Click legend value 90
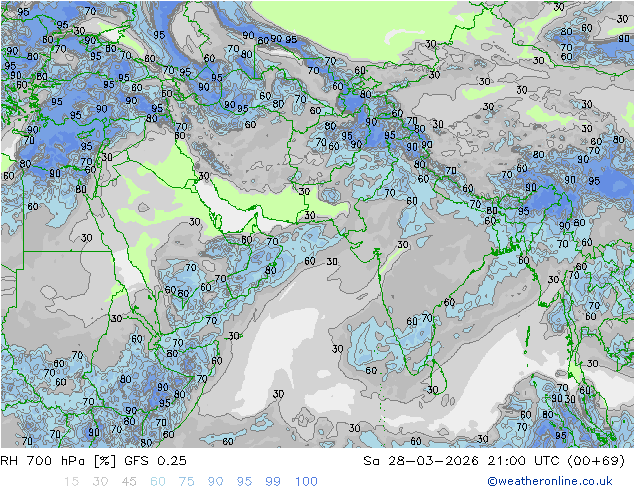The height and width of the screenshot is (490, 634). point(216,481)
